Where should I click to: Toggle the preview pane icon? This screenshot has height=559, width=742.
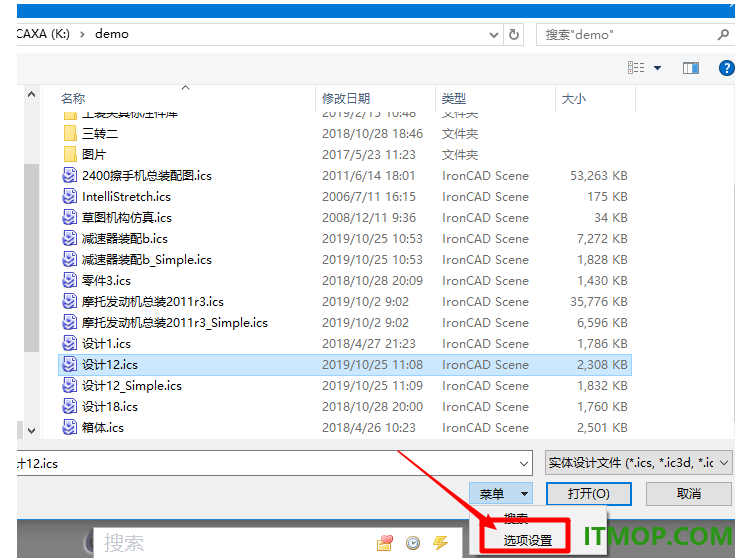tap(690, 68)
